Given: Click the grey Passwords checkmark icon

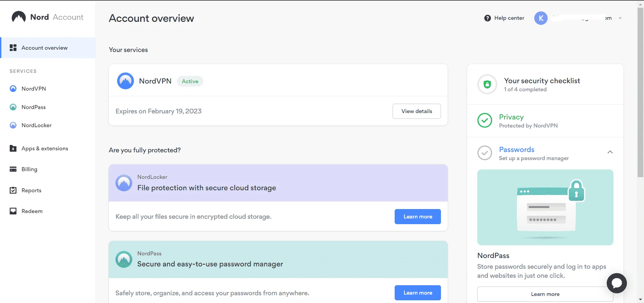Looking at the screenshot, I should coord(485,153).
